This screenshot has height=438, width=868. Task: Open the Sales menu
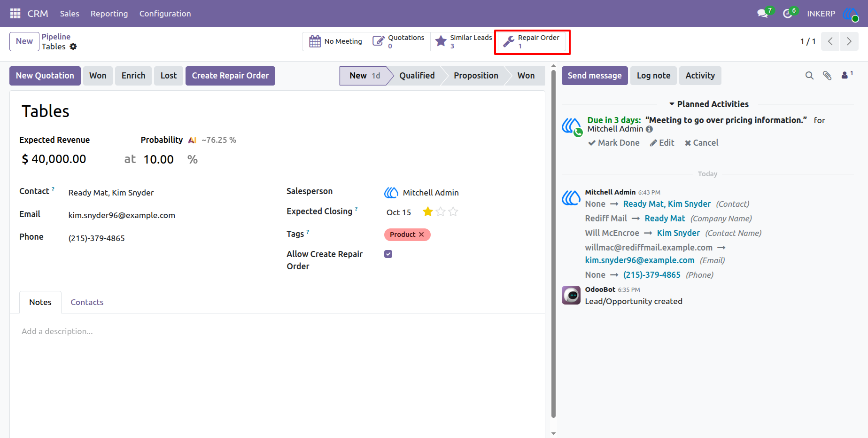click(x=70, y=14)
